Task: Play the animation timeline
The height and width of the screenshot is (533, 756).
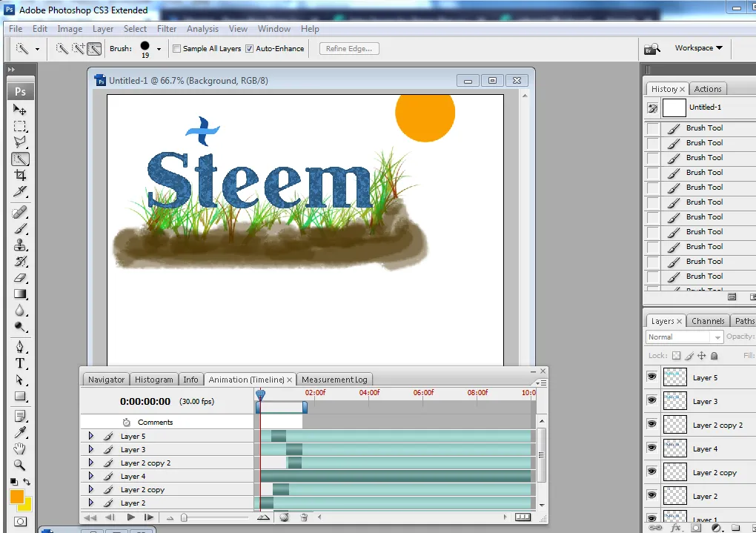Action: tap(130, 517)
